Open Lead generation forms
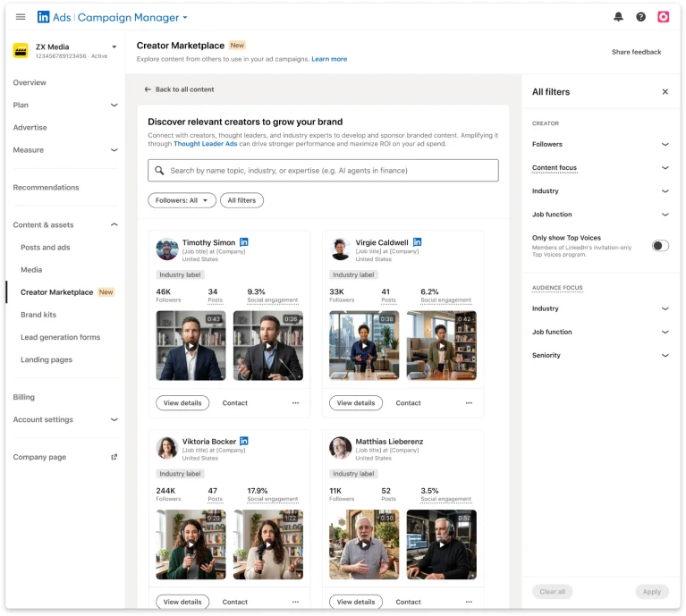Image resolution: width=686 pixels, height=616 pixels. pos(61,337)
